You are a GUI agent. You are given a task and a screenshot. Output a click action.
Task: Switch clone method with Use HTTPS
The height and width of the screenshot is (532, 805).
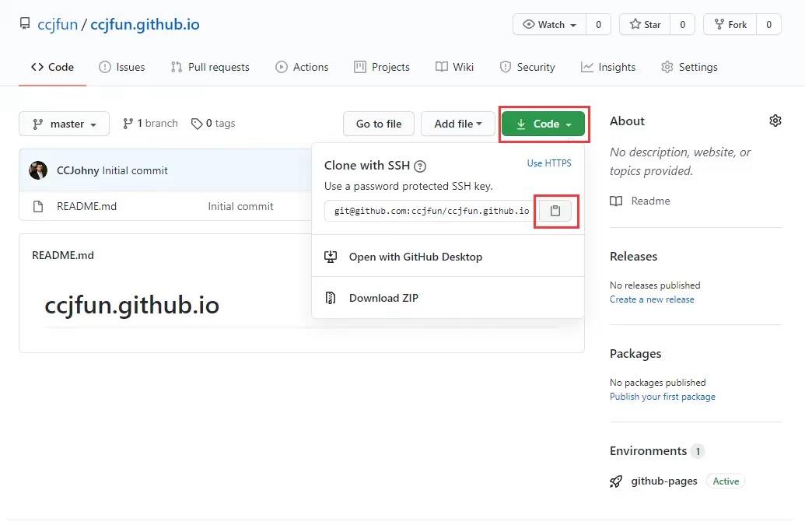[549, 163]
